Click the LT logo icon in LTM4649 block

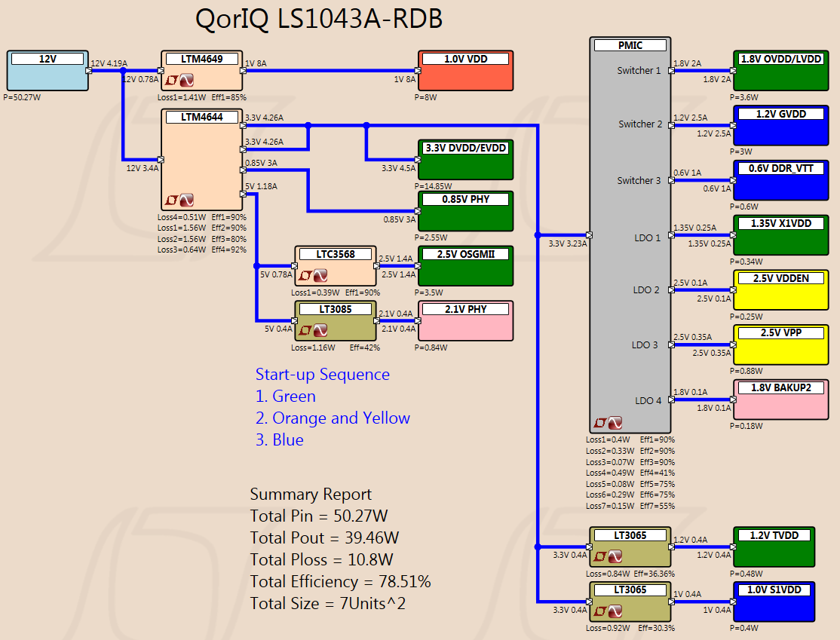point(171,81)
